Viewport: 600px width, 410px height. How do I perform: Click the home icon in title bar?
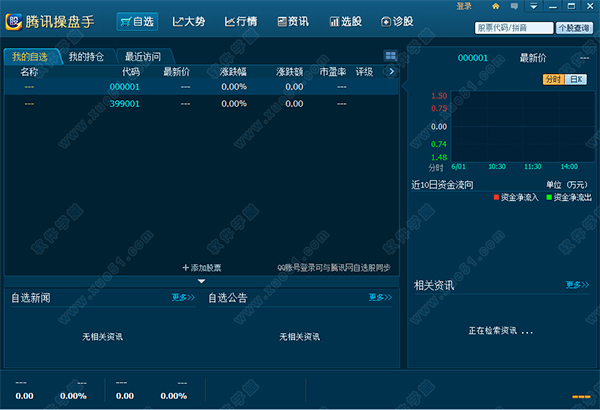tap(496, 6)
